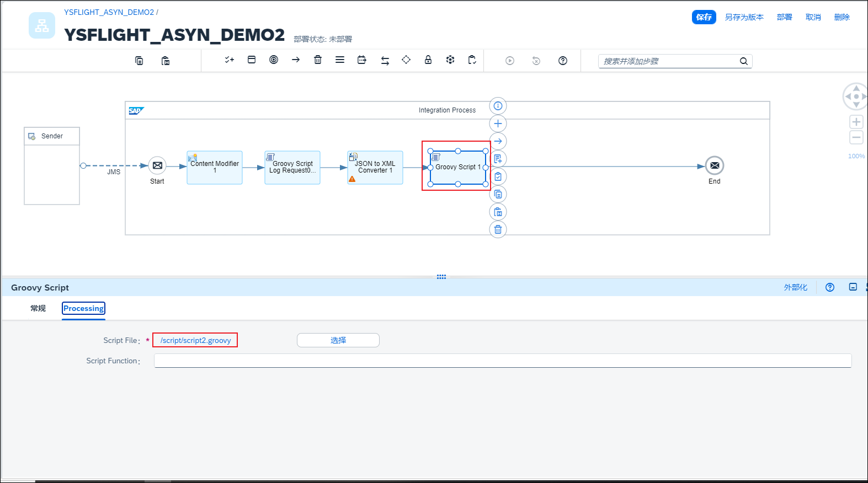Click the three-line list icon in toolbar
Image resolution: width=868 pixels, height=483 pixels.
[340, 60]
